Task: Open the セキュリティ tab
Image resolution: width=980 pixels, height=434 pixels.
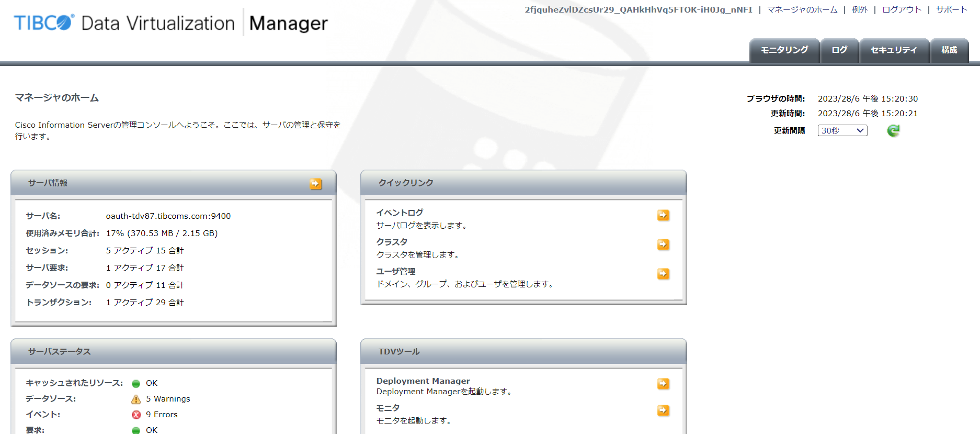Action: tap(894, 50)
